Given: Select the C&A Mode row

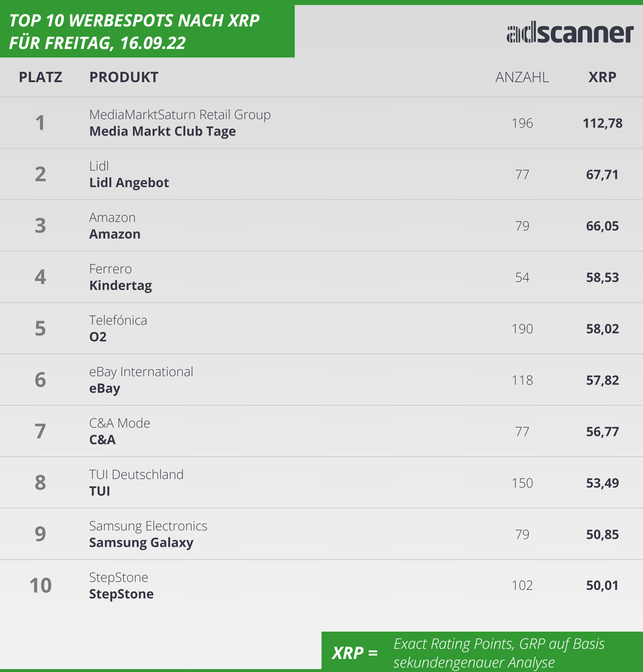Looking at the screenshot, I should (x=322, y=431).
